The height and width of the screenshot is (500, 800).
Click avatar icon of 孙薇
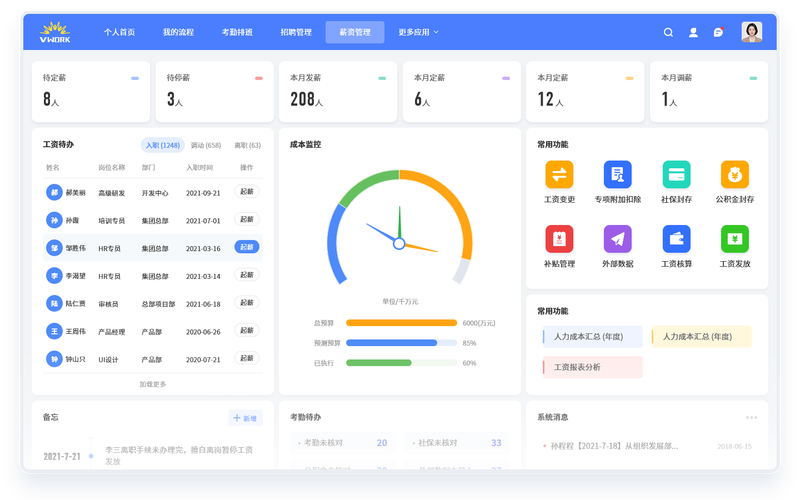(x=54, y=220)
